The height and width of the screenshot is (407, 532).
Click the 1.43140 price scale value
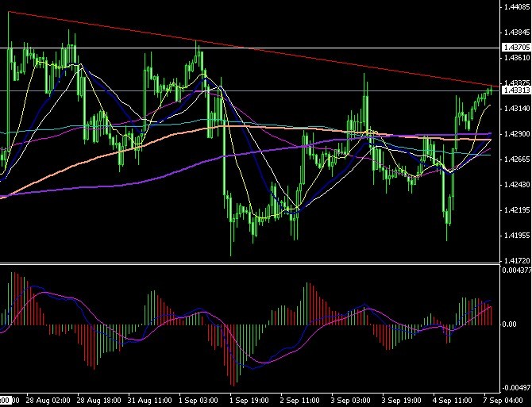tap(518, 109)
